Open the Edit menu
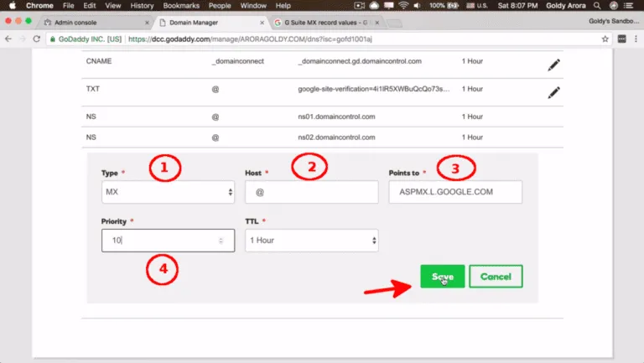 (x=90, y=5)
